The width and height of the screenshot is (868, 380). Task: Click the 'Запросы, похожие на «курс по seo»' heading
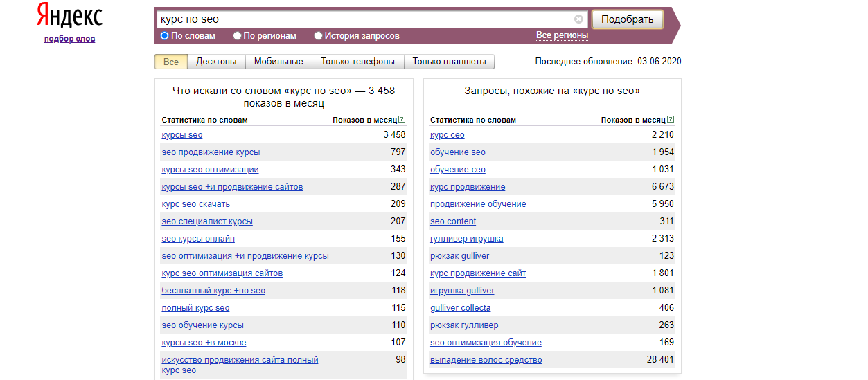point(552,91)
